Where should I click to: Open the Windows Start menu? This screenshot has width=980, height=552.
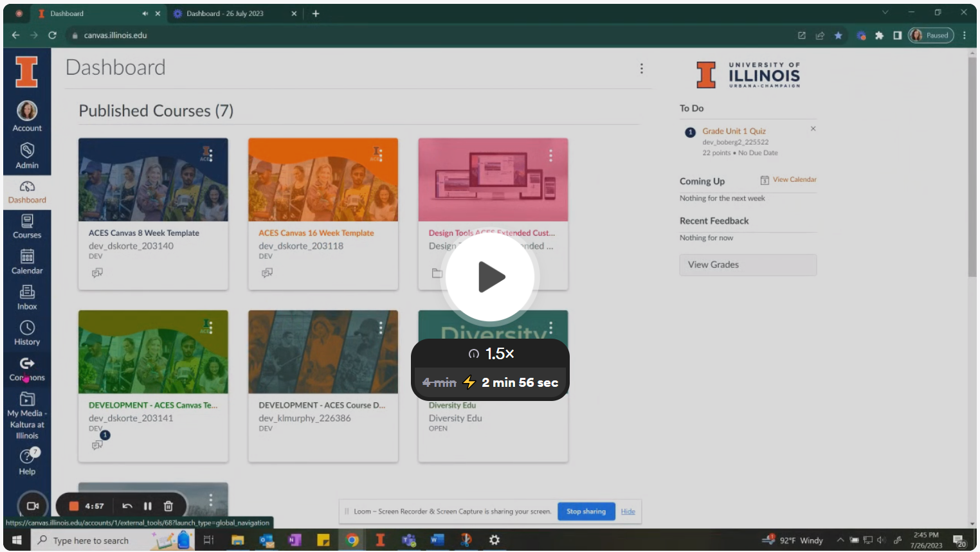17,540
